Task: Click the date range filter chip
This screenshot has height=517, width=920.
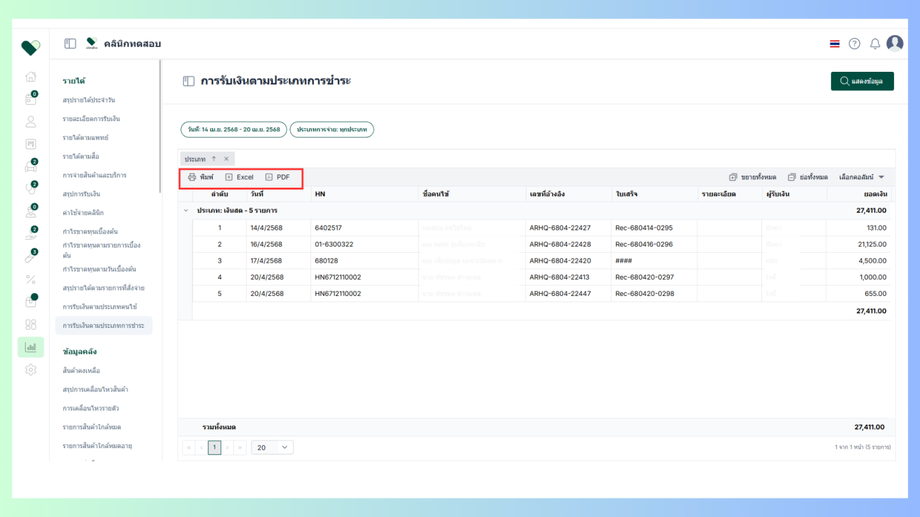Action: (233, 130)
